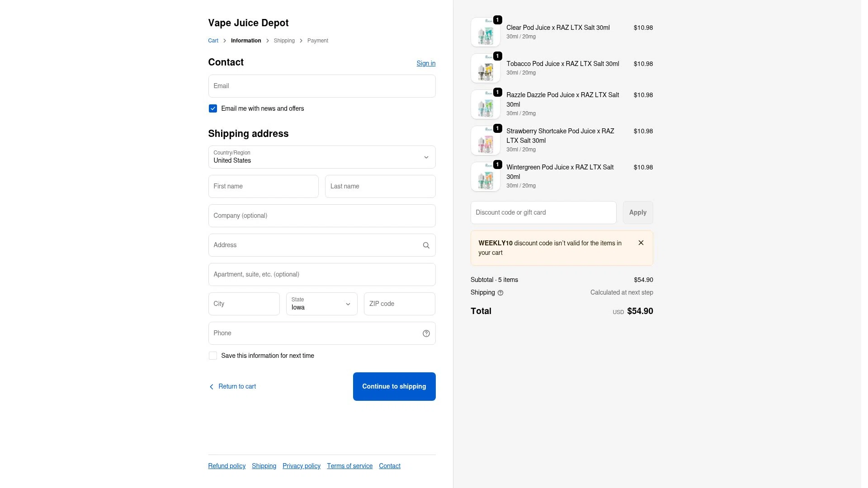Toggle 'Email me with news and offers' checkbox
This screenshot has width=868, height=488.
coord(213,108)
